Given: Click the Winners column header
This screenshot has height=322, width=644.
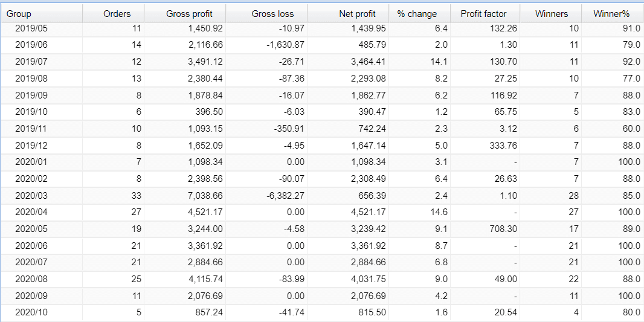Looking at the screenshot, I should coord(552,13).
